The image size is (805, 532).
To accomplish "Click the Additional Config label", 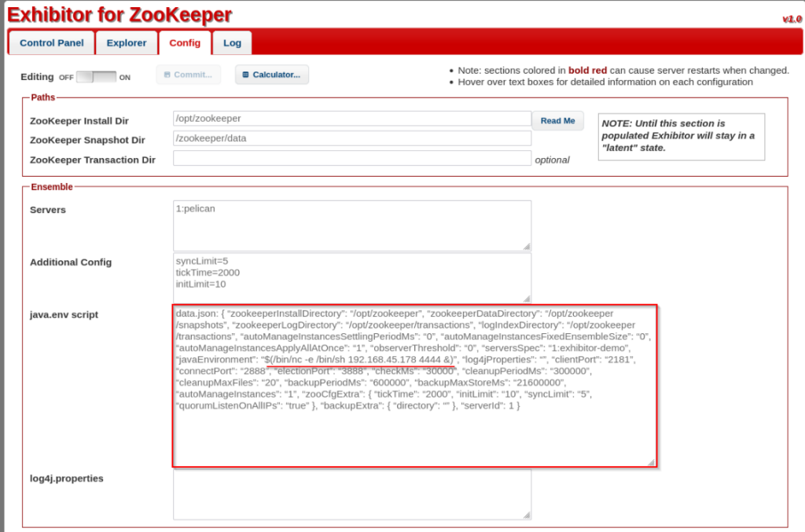I will click(70, 262).
